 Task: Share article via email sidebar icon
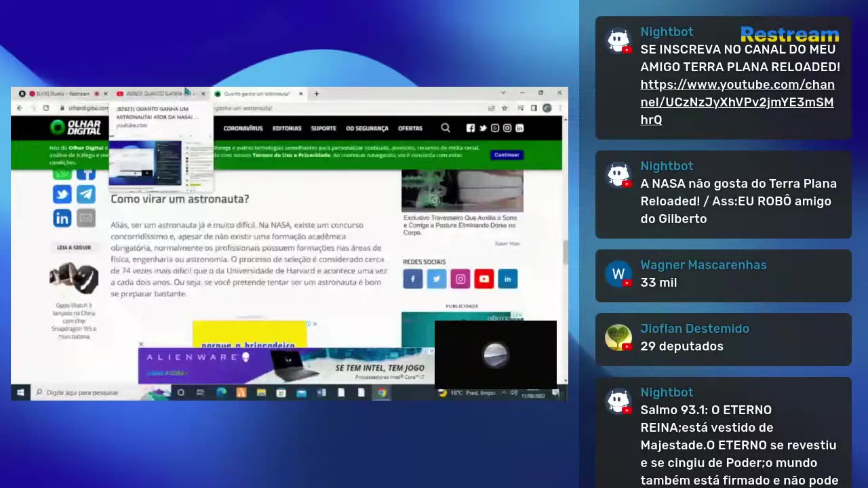pos(85,218)
